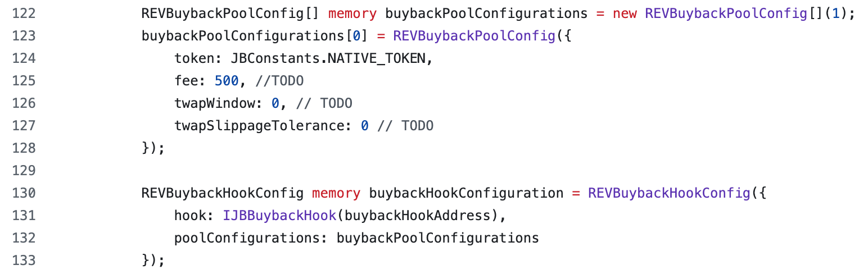Viewport: 868px width, 274px height.
Task: Click the memory keyword on line 130
Action: click(336, 193)
